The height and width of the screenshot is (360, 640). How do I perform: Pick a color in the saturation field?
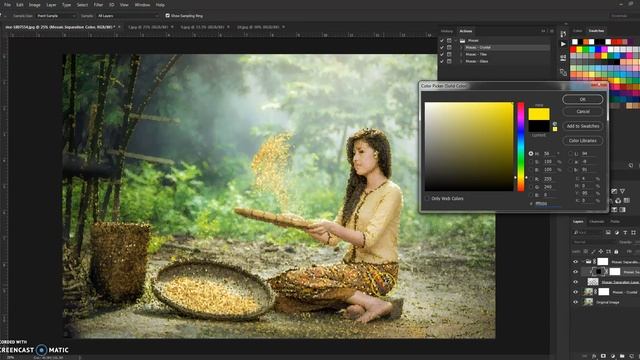[x=469, y=147]
